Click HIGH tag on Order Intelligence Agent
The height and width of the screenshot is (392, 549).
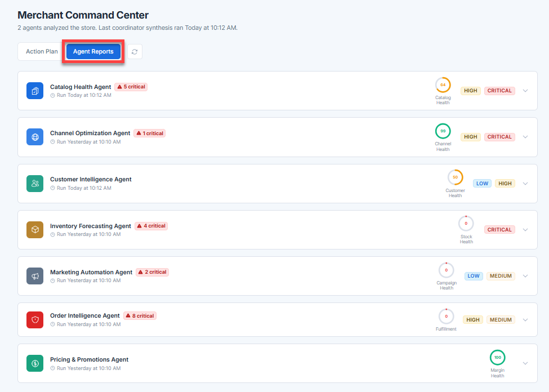(x=472, y=320)
